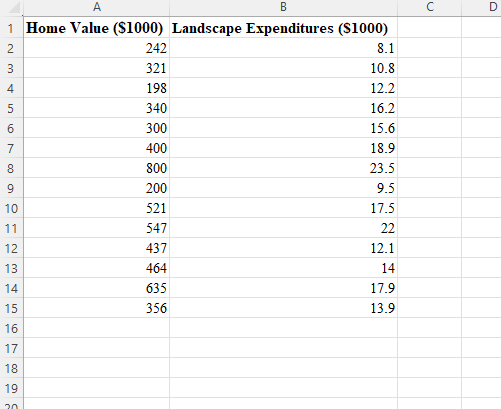Select the cell containing 340
The height and width of the screenshot is (409, 501).
[x=97, y=108]
